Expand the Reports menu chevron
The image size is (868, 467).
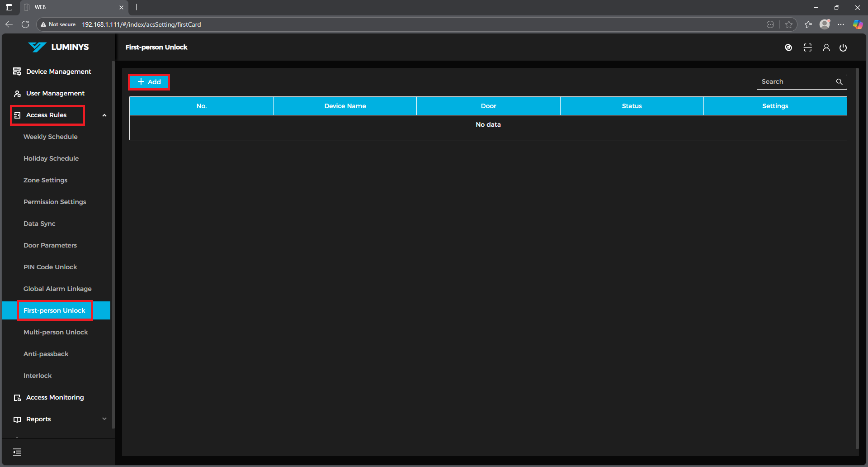[x=104, y=419]
